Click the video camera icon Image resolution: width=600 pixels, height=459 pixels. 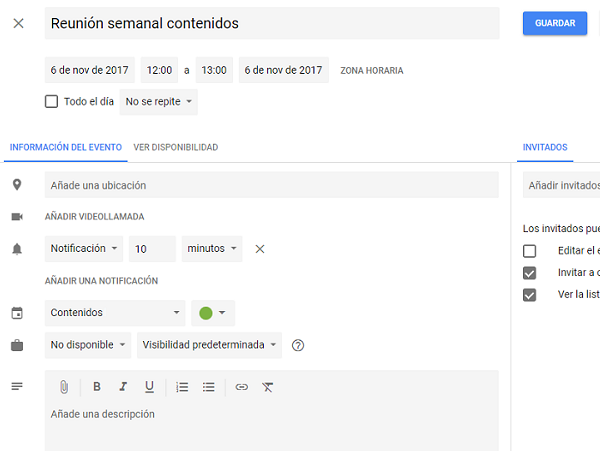17,217
